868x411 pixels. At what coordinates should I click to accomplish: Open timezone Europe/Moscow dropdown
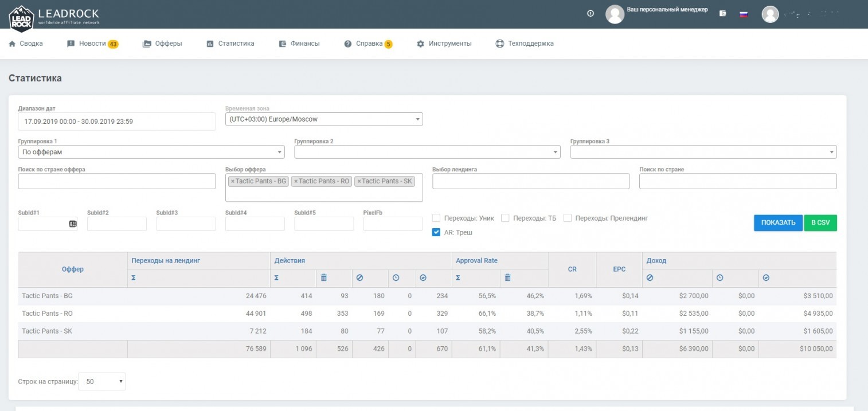tap(324, 119)
